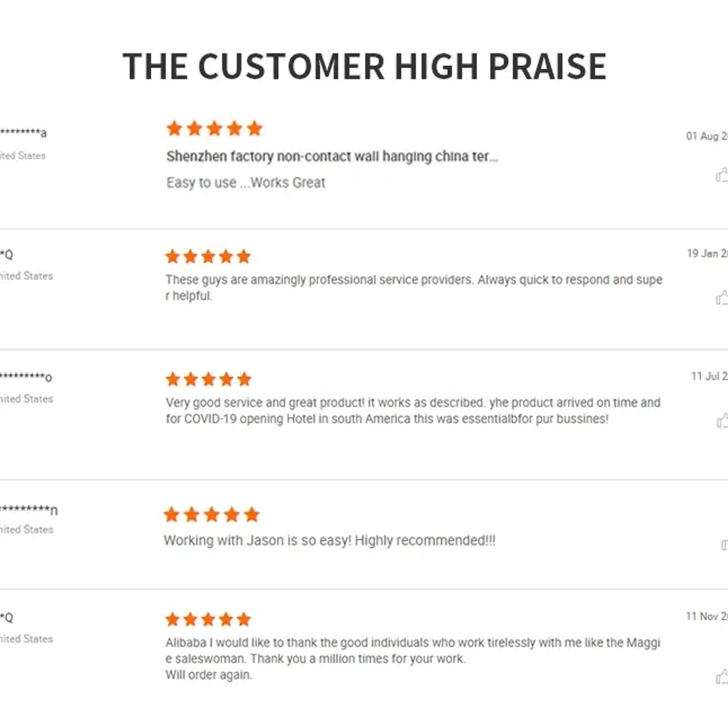The width and height of the screenshot is (728, 728).
Task: Select the '01 Aug' review date
Action: click(x=707, y=136)
